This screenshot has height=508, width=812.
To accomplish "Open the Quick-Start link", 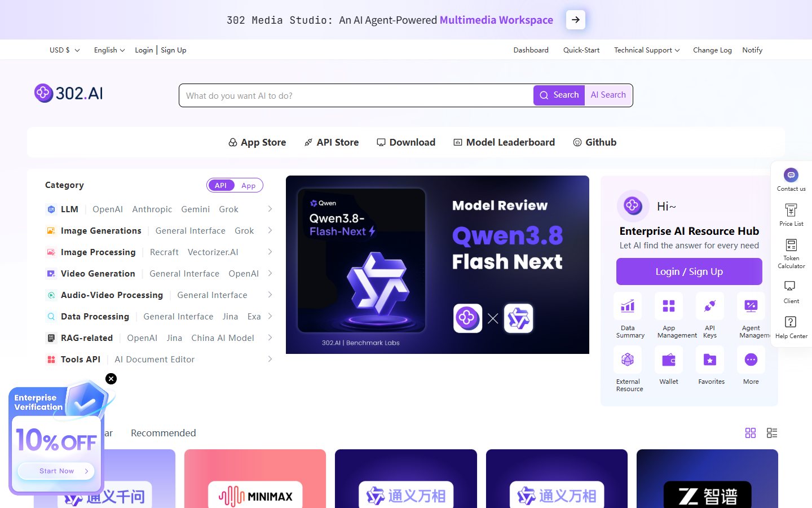I will 581,50.
